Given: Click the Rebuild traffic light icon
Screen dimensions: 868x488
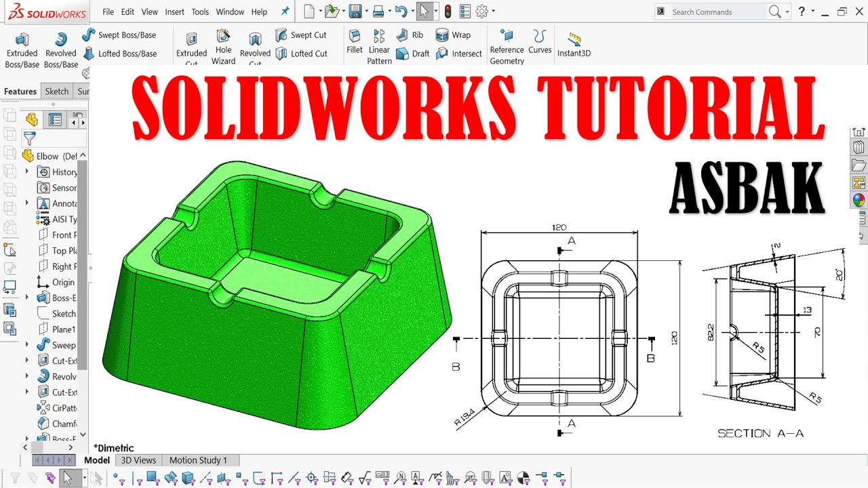Looking at the screenshot, I should point(448,12).
